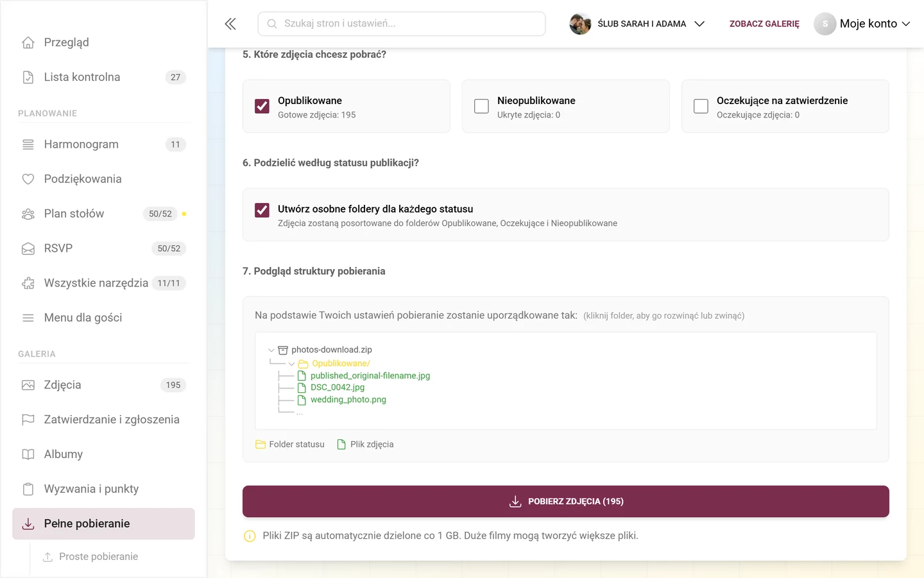Click the Proste pobieranie upload icon
Image resolution: width=924 pixels, height=578 pixels.
pos(47,557)
